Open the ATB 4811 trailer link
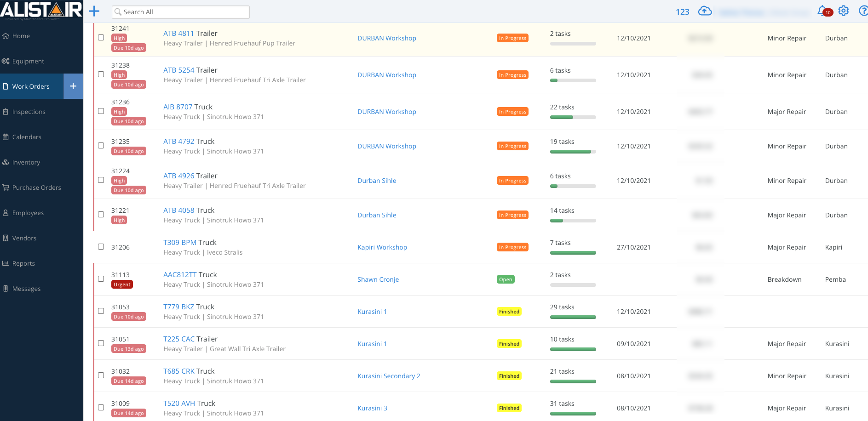 pos(178,34)
